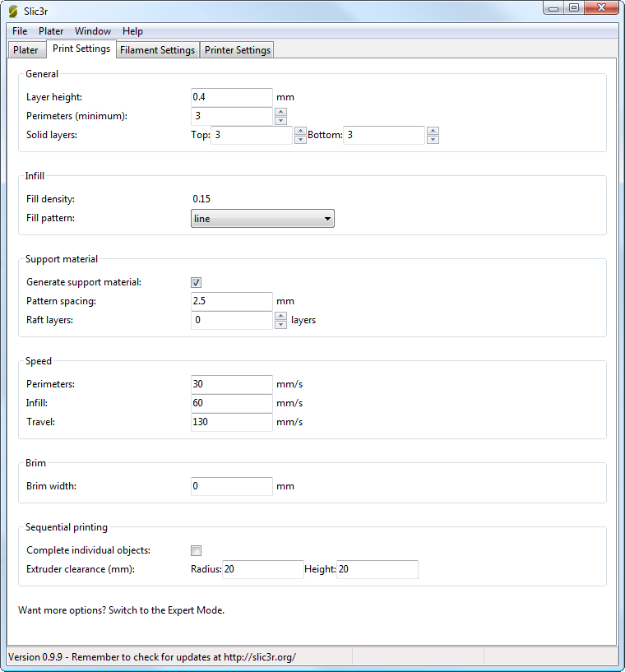Click the Perimeters speed input field

coord(232,384)
